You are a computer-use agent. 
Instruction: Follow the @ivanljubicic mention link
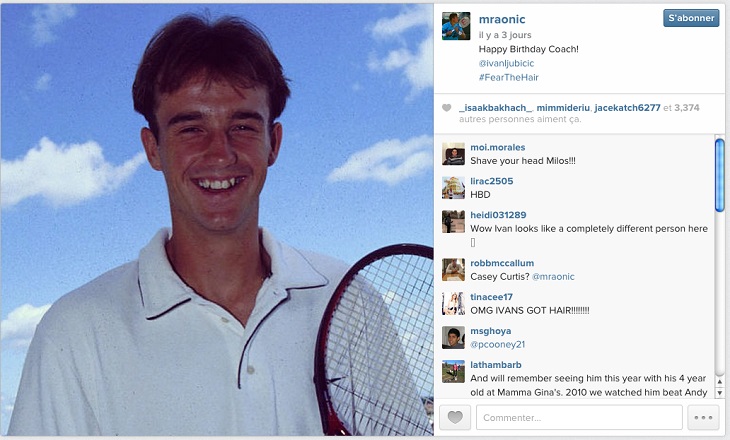(x=506, y=63)
